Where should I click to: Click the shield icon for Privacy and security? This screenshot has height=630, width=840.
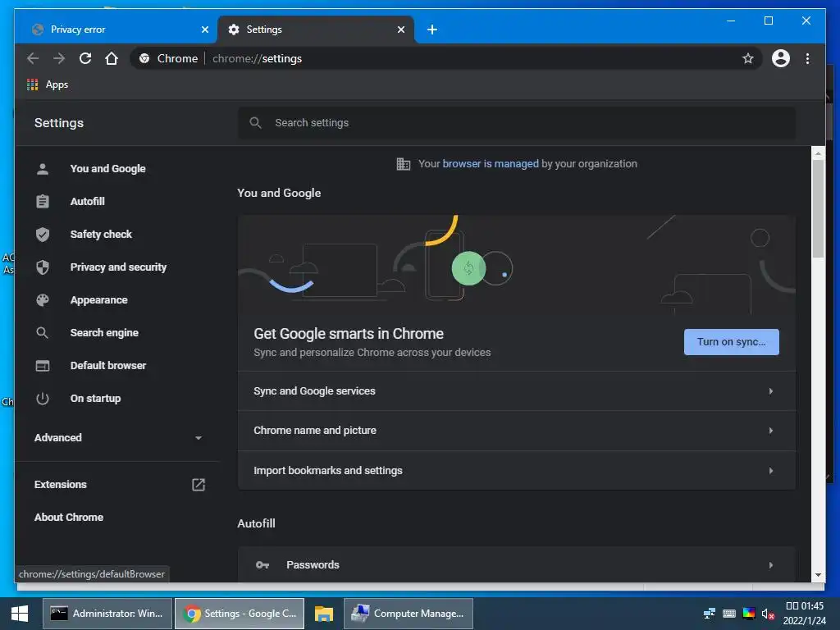tap(43, 267)
